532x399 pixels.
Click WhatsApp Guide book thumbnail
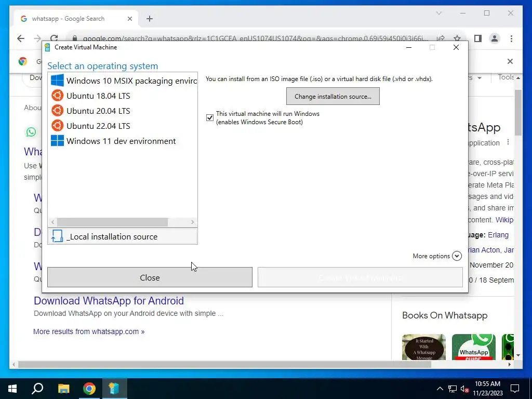[474, 347]
